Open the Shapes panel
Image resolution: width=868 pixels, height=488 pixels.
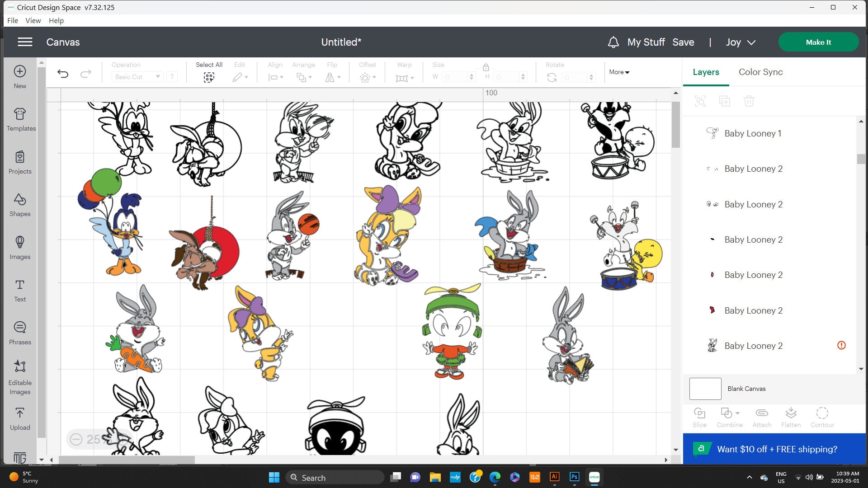19,206
